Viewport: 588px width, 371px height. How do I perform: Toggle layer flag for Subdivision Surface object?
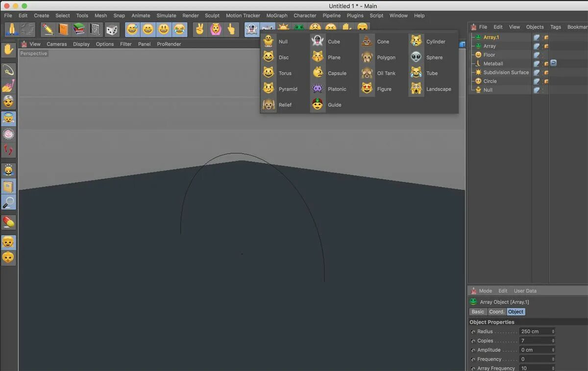tap(537, 72)
